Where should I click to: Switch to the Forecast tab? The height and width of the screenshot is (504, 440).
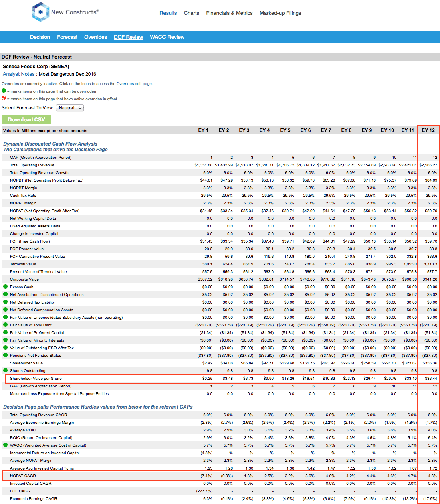point(67,37)
